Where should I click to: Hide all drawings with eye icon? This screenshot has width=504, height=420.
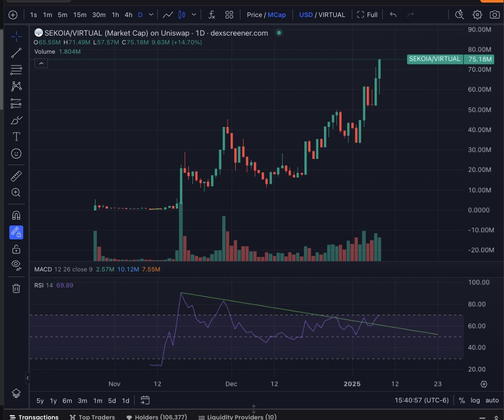[x=16, y=265]
